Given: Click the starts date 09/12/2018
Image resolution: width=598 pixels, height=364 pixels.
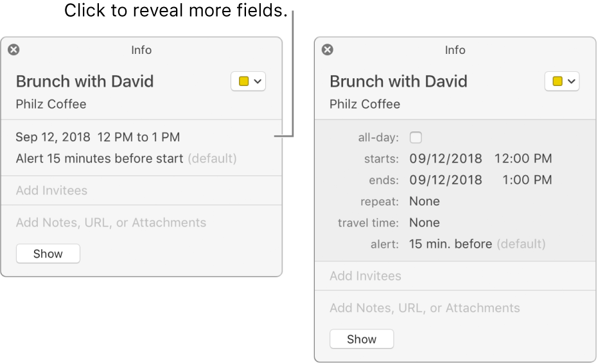Looking at the screenshot, I should 445,159.
